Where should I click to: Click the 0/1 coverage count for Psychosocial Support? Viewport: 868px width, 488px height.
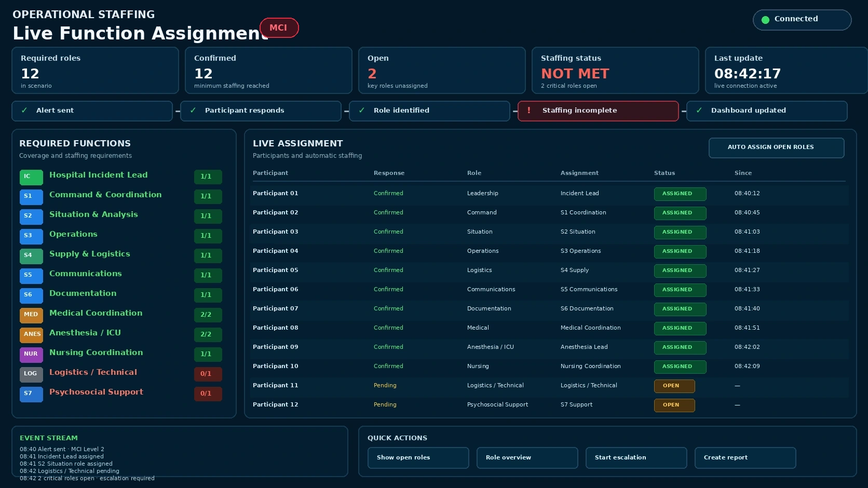click(x=208, y=394)
